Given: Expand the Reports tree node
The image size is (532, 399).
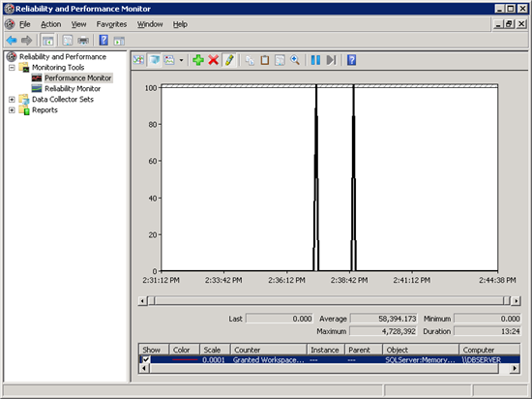Looking at the screenshot, I should click(12, 110).
